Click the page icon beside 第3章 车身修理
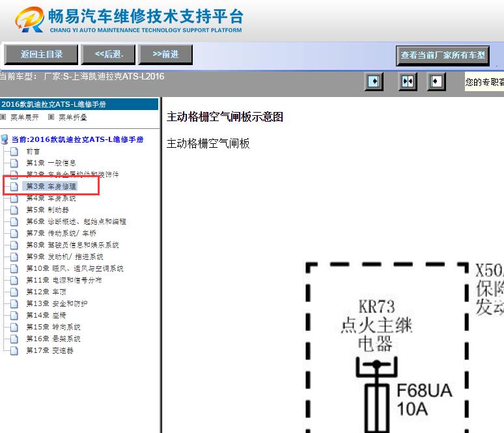The width and height of the screenshot is (504, 433). coord(14,186)
